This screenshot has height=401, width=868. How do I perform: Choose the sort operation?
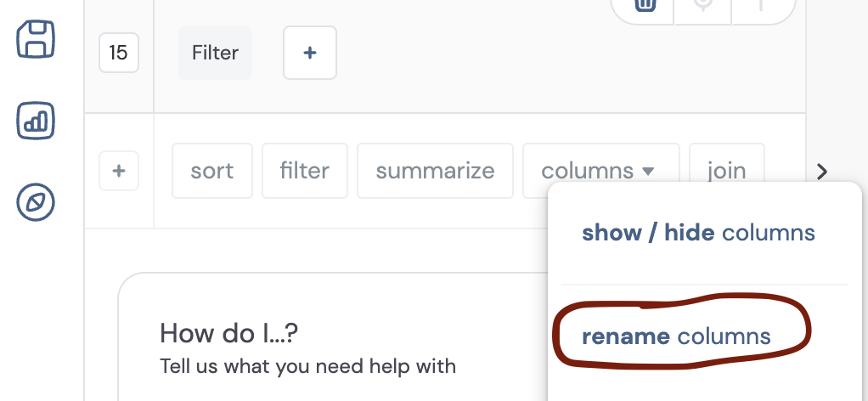pyautogui.click(x=212, y=171)
